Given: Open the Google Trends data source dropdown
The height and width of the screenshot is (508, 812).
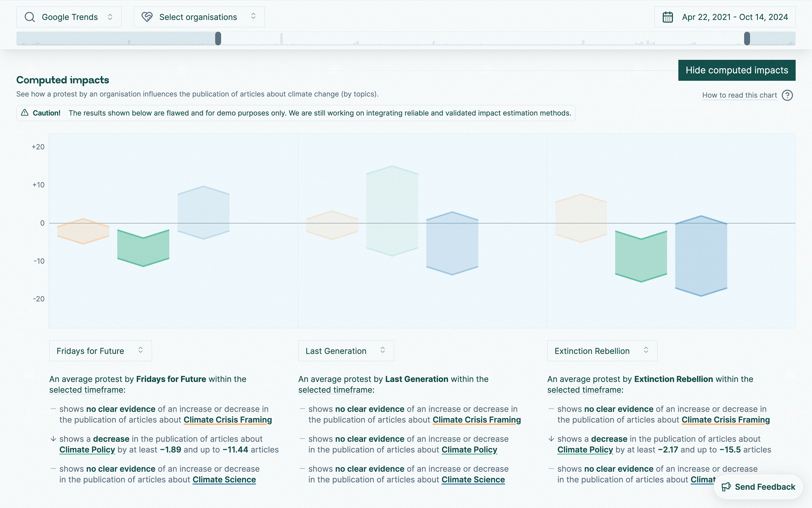Looking at the screenshot, I should pos(69,17).
